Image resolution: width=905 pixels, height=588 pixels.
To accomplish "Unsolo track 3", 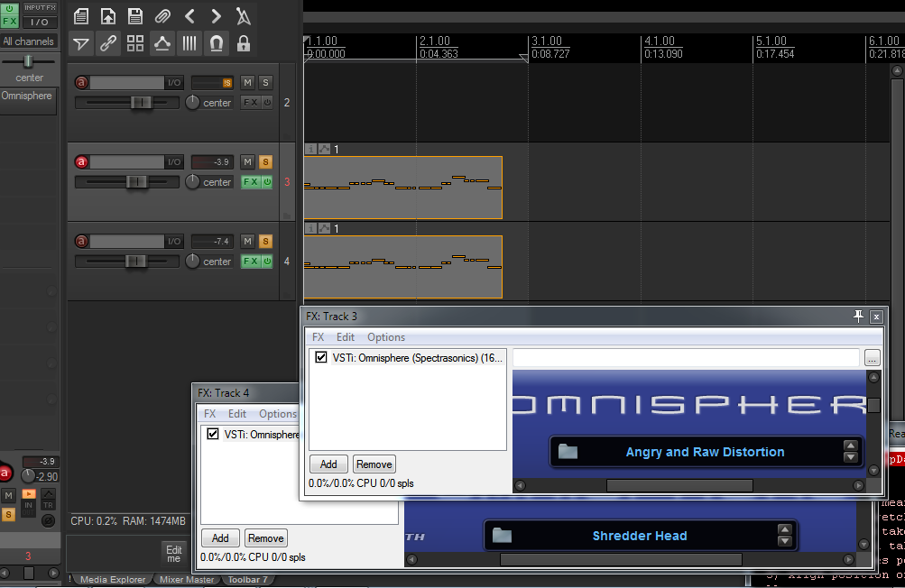I will tap(265, 162).
